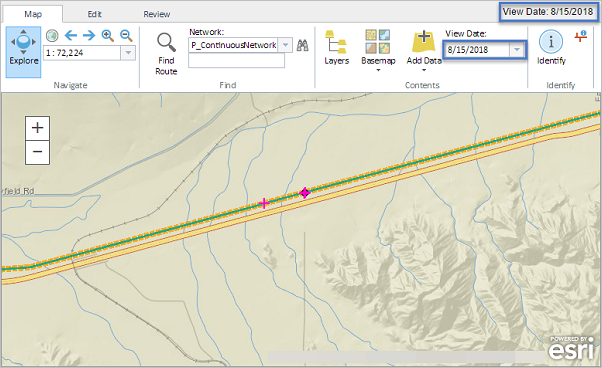The height and width of the screenshot is (368, 602).
Task: Activate the zoom in magnifier tool
Action: (x=108, y=36)
